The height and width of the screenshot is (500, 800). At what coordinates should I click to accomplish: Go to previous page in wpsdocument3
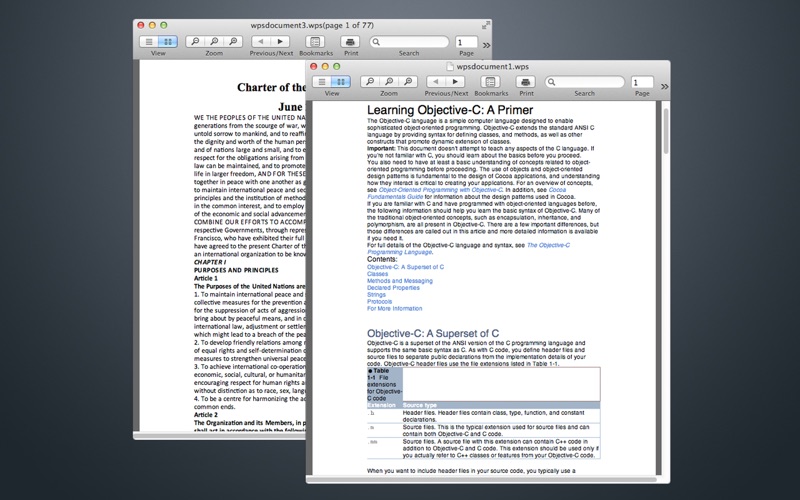pos(261,42)
